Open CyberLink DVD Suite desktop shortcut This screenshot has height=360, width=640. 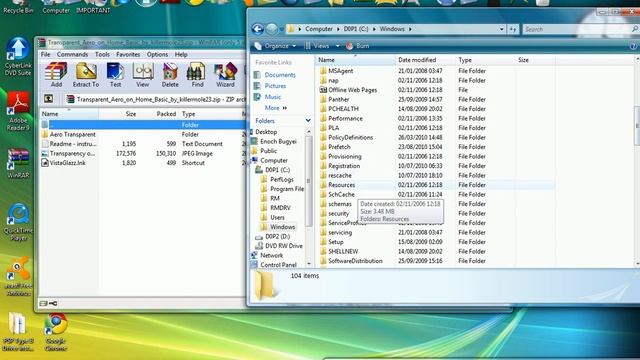click(x=18, y=56)
